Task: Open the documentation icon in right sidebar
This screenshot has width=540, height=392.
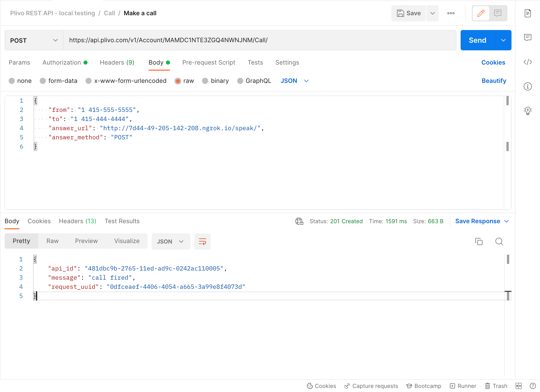Action: [x=528, y=13]
